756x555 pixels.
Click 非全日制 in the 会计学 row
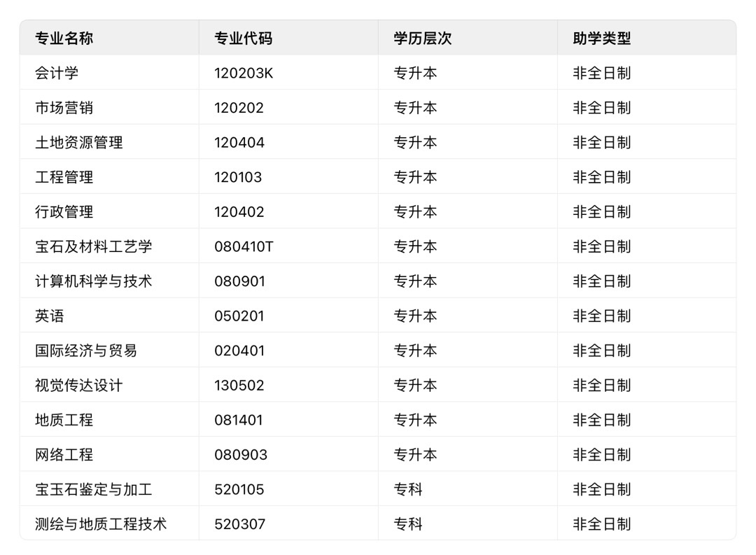click(x=602, y=73)
